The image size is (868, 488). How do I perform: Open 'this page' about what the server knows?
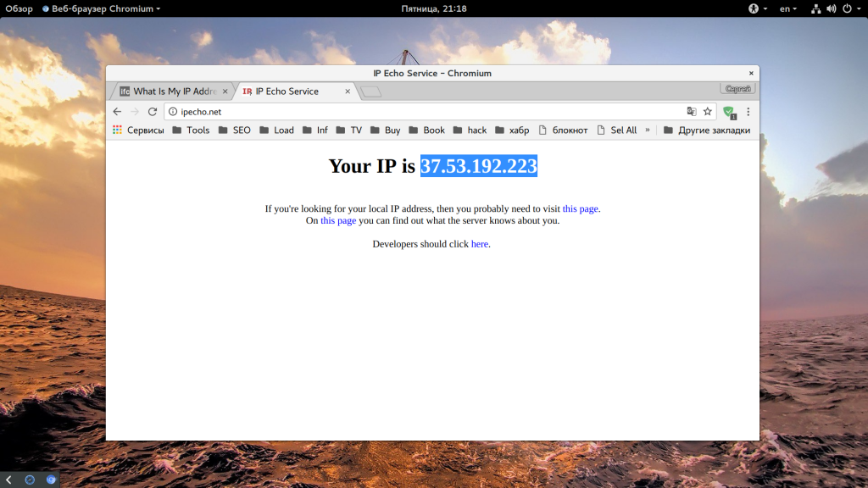tap(338, 220)
